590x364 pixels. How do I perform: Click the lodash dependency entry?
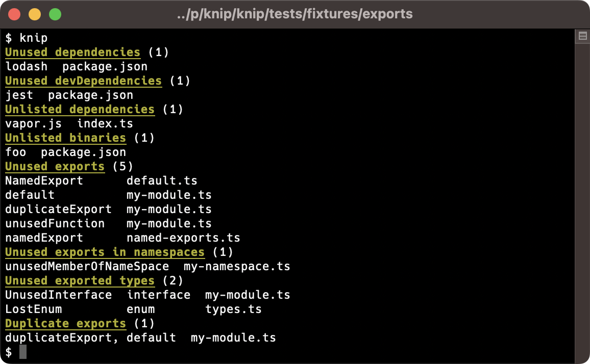click(x=27, y=66)
